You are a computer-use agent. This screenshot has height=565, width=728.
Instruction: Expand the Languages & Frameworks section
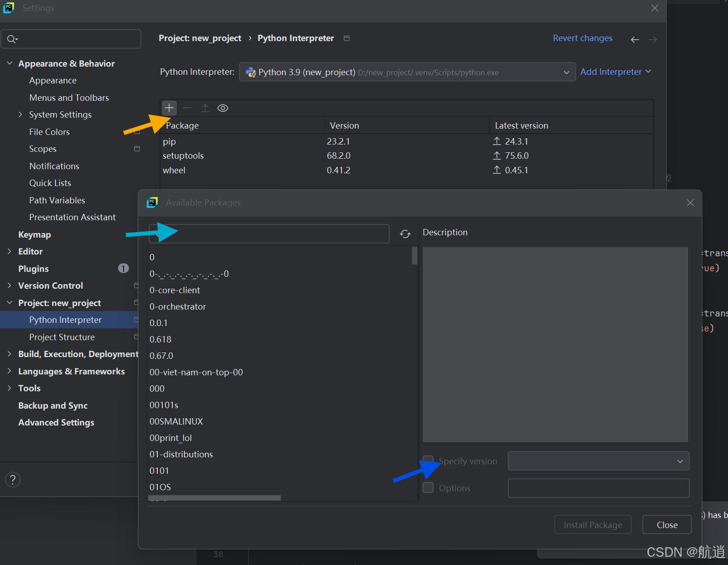coord(10,371)
